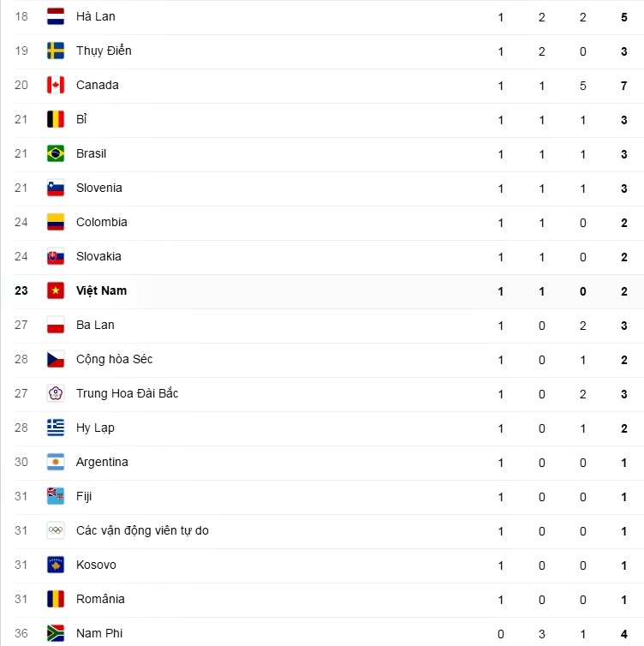Image resolution: width=644 pixels, height=646 pixels.
Task: Select the Cộng hòa Séc country name
Action: pos(114,359)
